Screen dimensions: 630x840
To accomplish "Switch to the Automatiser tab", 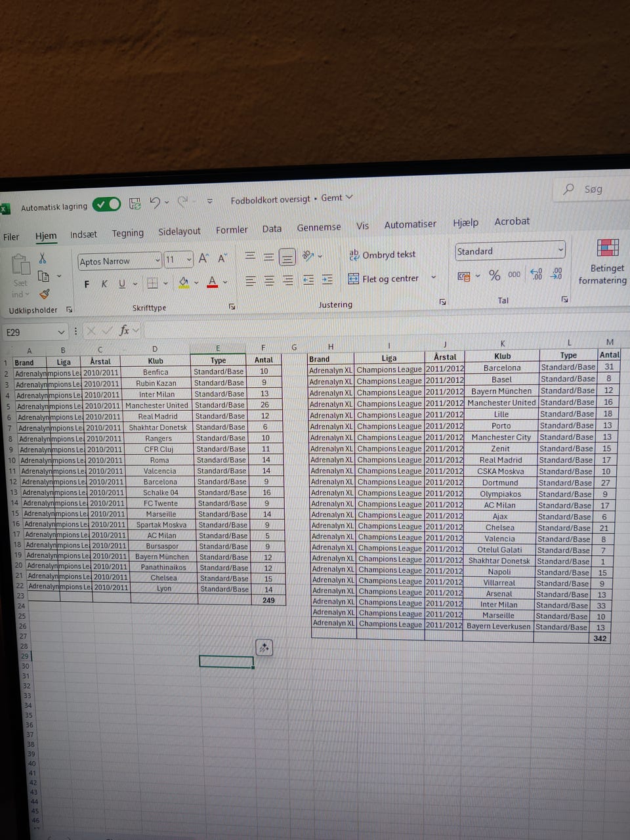I will [410, 224].
